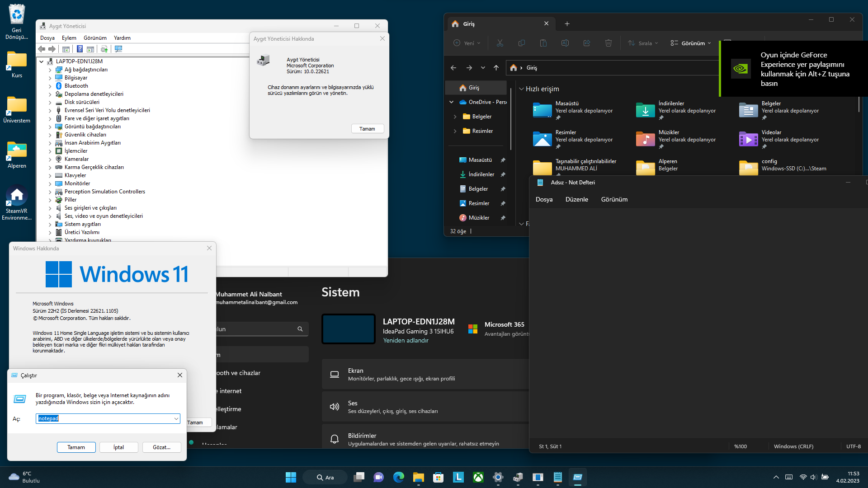Click the Help icon in Device Manager toolbar
This screenshot has height=488, width=868.
click(80, 49)
